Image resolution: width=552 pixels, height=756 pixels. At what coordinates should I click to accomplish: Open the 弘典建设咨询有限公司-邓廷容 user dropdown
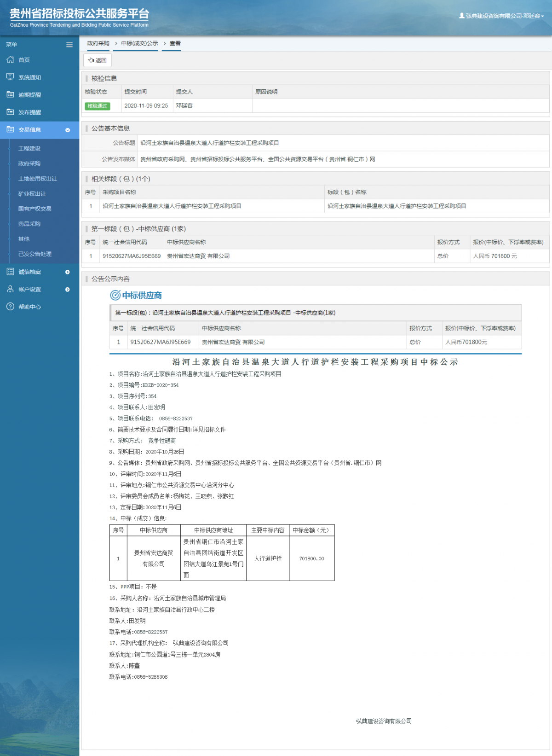click(x=501, y=16)
